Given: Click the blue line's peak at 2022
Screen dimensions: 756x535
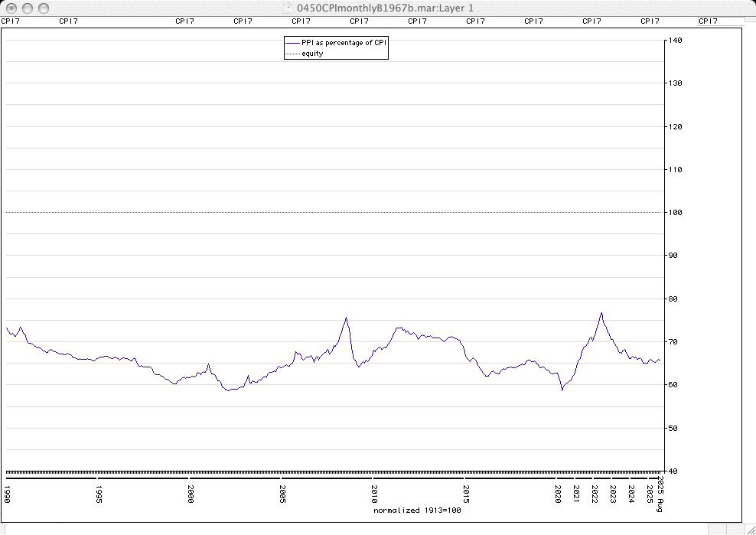Looking at the screenshot, I should (x=601, y=313).
